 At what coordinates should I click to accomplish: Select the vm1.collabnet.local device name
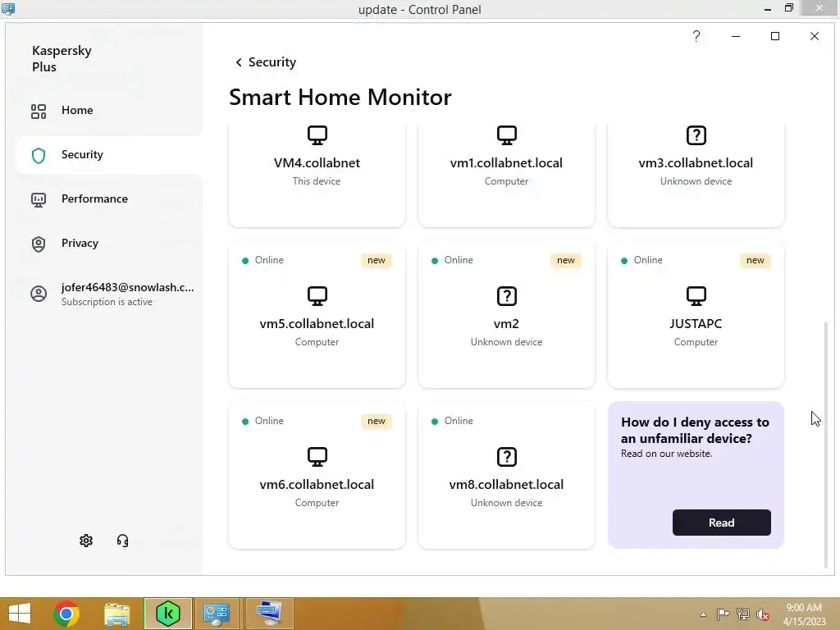(x=506, y=163)
